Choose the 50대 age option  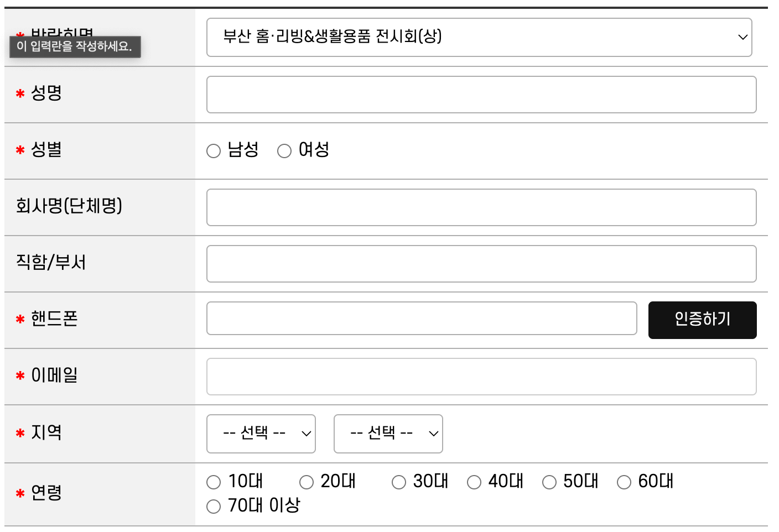[x=549, y=482]
